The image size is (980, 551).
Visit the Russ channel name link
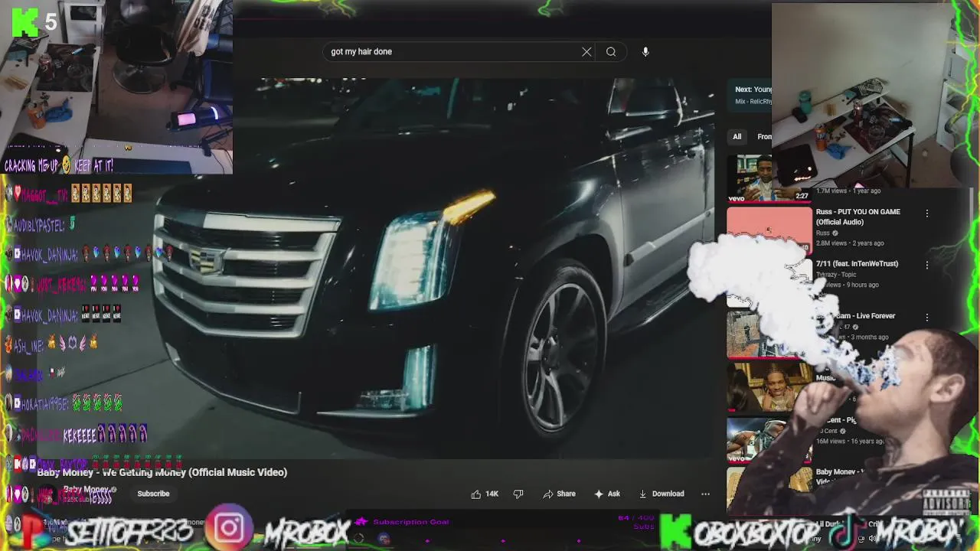tap(822, 233)
